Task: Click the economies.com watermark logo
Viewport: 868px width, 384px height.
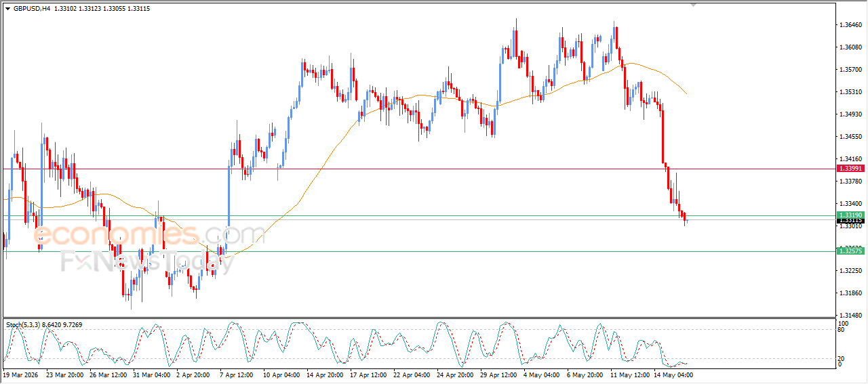Action: click(150, 234)
